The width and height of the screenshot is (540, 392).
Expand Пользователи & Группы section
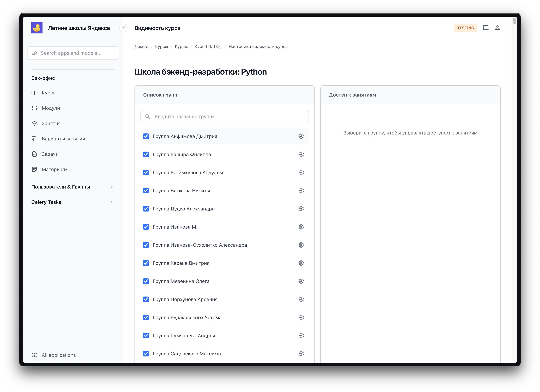coord(73,187)
